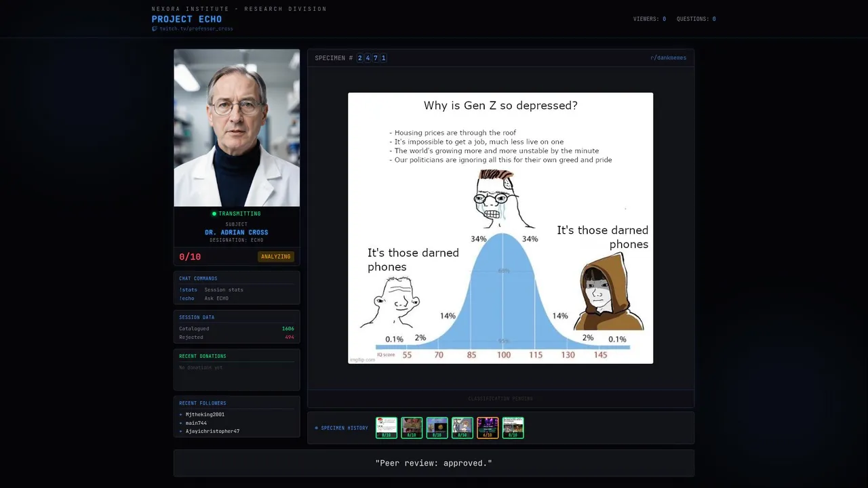This screenshot has height=488, width=868.
Task: Select the !stats chat command
Action: click(x=188, y=289)
